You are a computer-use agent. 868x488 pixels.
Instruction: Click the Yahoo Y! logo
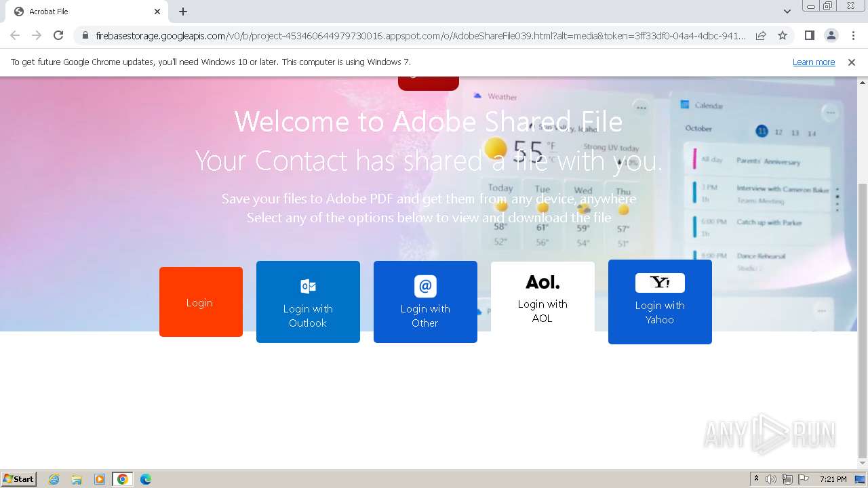tap(660, 283)
